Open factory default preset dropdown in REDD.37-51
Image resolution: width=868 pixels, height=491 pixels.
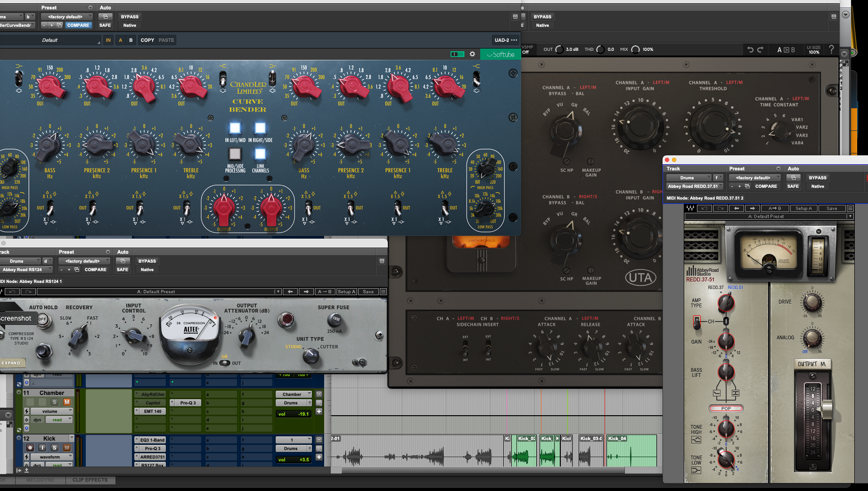755,177
